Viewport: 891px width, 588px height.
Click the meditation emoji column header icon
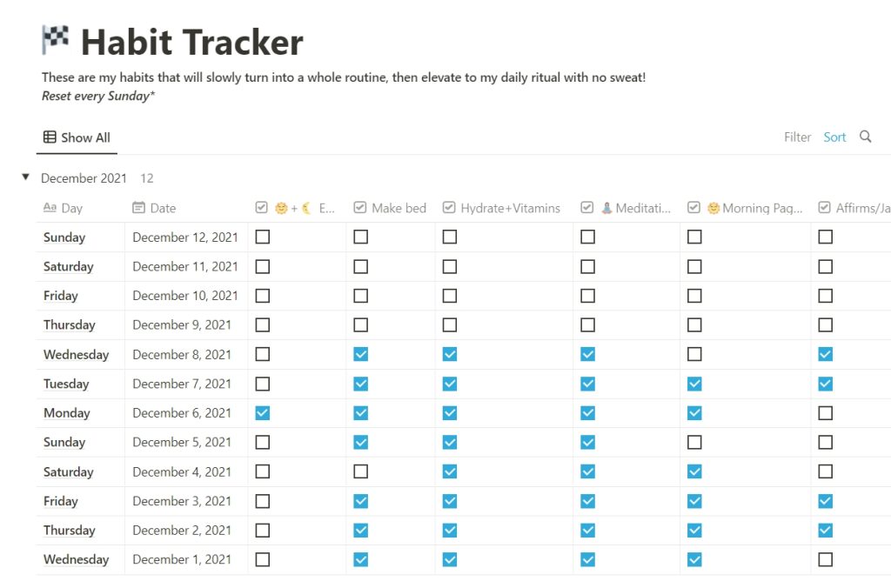pyautogui.click(x=606, y=208)
